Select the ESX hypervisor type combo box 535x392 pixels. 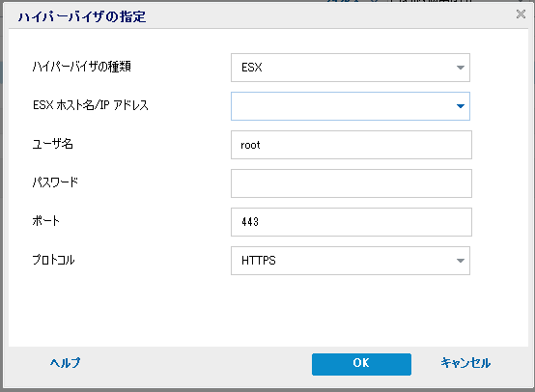[351, 68]
